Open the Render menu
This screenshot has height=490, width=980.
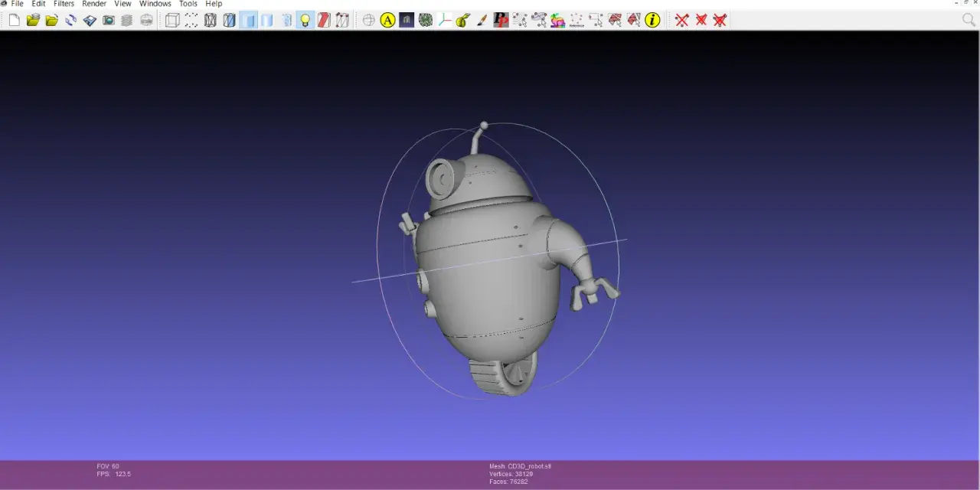[x=94, y=4]
